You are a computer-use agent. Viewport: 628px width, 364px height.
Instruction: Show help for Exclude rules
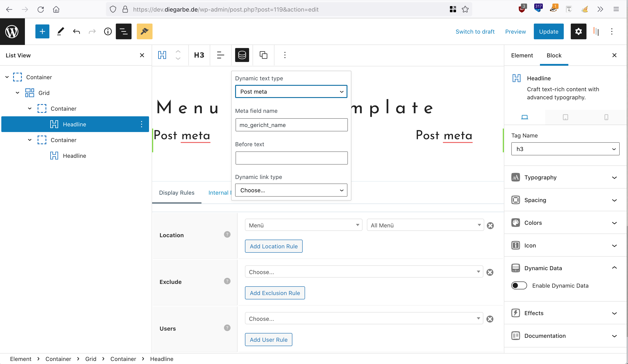[227, 281]
